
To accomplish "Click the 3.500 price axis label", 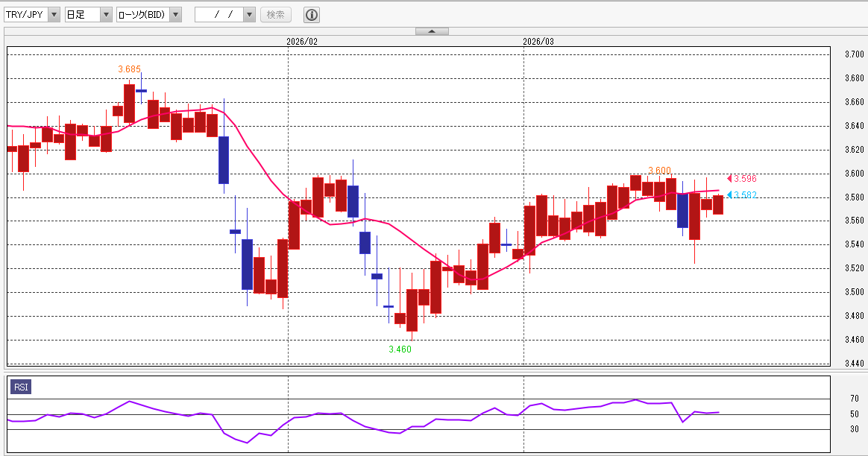I will (x=854, y=292).
